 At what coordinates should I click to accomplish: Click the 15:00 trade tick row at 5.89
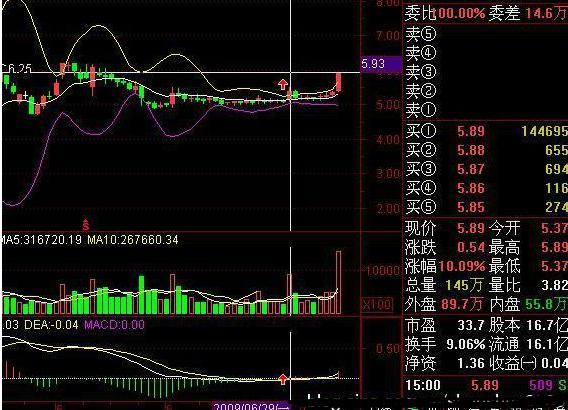pos(486,385)
